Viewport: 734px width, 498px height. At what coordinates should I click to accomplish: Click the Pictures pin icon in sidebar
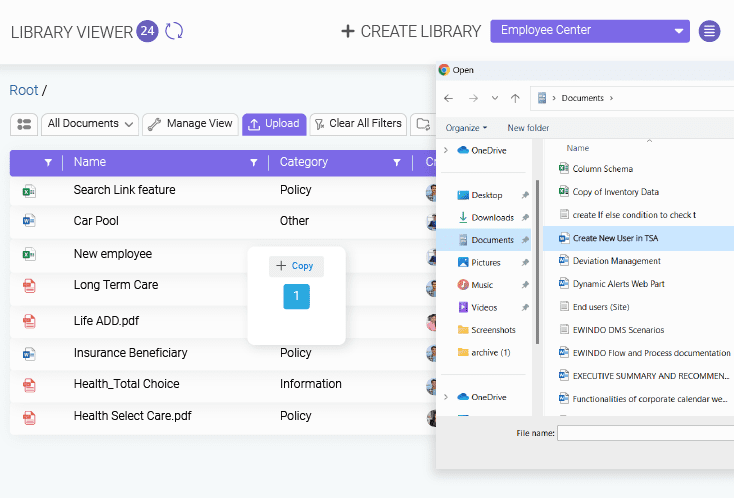[x=525, y=263]
